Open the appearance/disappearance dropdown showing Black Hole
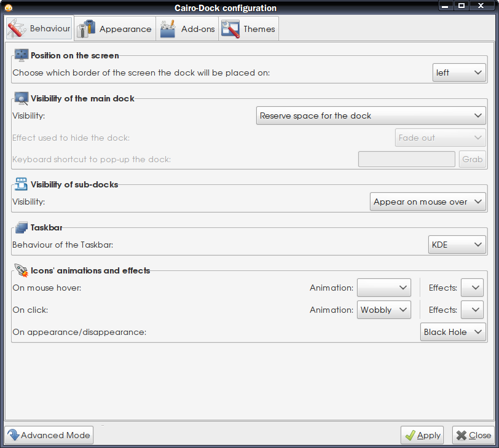Viewport: 499px width, 448px height. pyautogui.click(x=453, y=332)
